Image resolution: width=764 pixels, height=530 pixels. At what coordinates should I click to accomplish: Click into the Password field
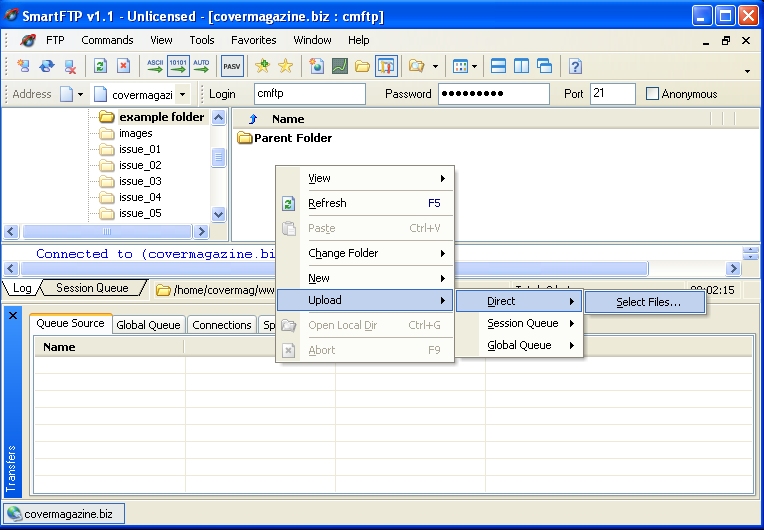pos(494,94)
